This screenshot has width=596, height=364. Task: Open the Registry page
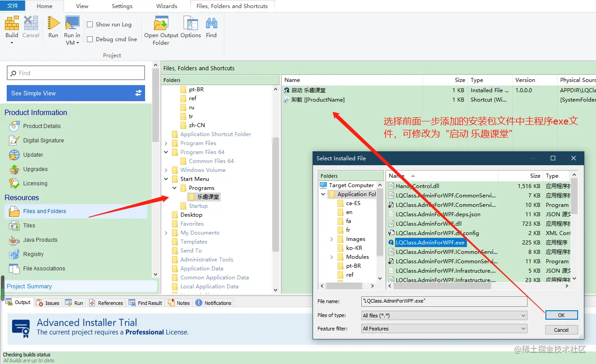coord(33,254)
